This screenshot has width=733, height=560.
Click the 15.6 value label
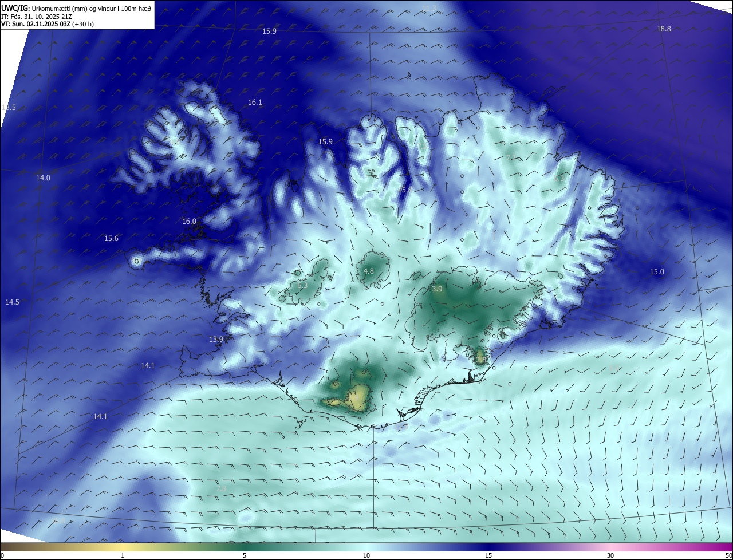click(111, 239)
